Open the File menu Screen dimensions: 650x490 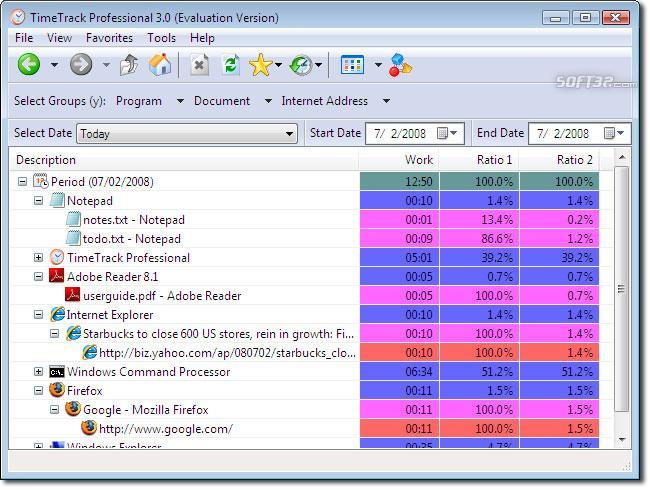[x=24, y=38]
